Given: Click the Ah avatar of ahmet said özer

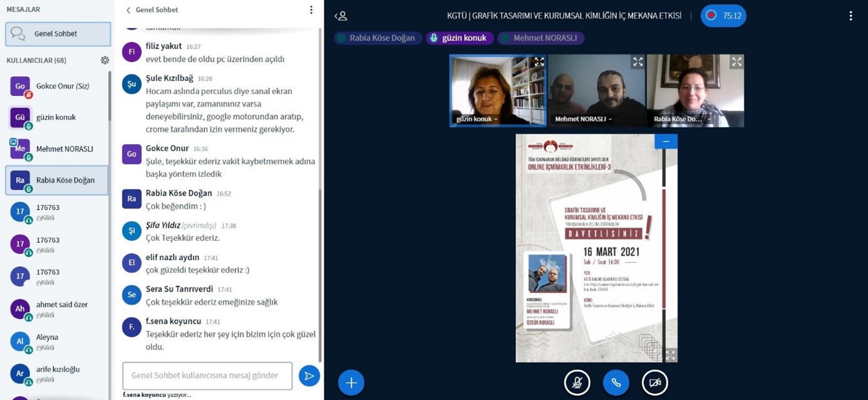Looking at the screenshot, I should click(20, 308).
